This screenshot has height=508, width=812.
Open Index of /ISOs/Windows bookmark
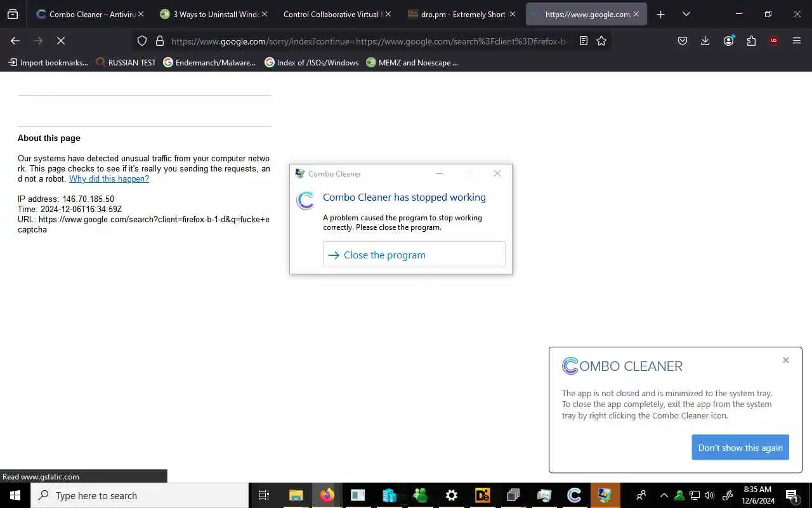[311, 62]
